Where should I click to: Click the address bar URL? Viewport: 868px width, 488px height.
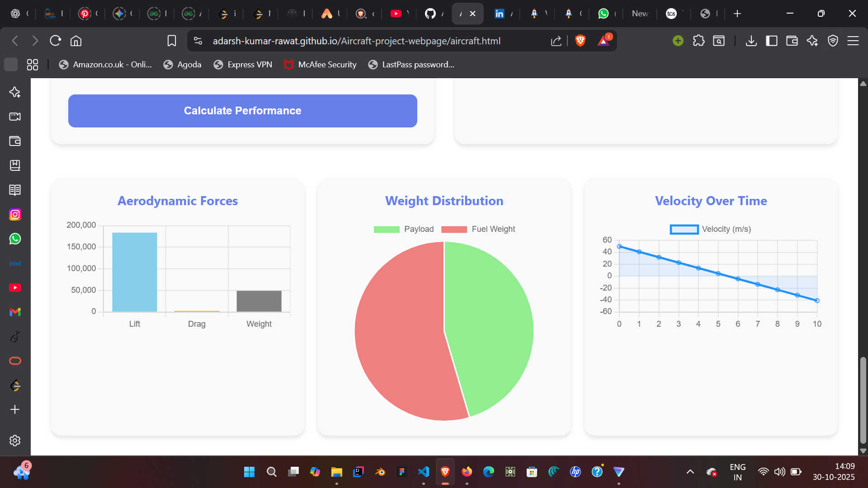[357, 41]
